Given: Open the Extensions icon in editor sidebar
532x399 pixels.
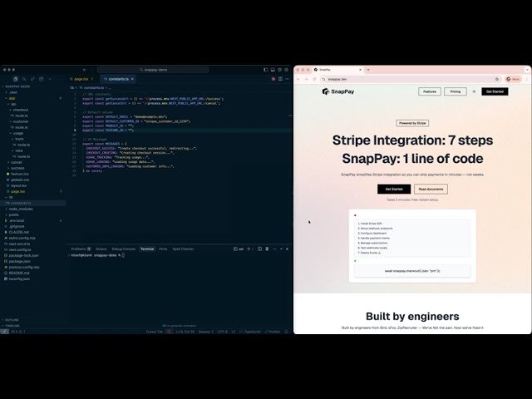Looking at the screenshot, I should click(42, 79).
